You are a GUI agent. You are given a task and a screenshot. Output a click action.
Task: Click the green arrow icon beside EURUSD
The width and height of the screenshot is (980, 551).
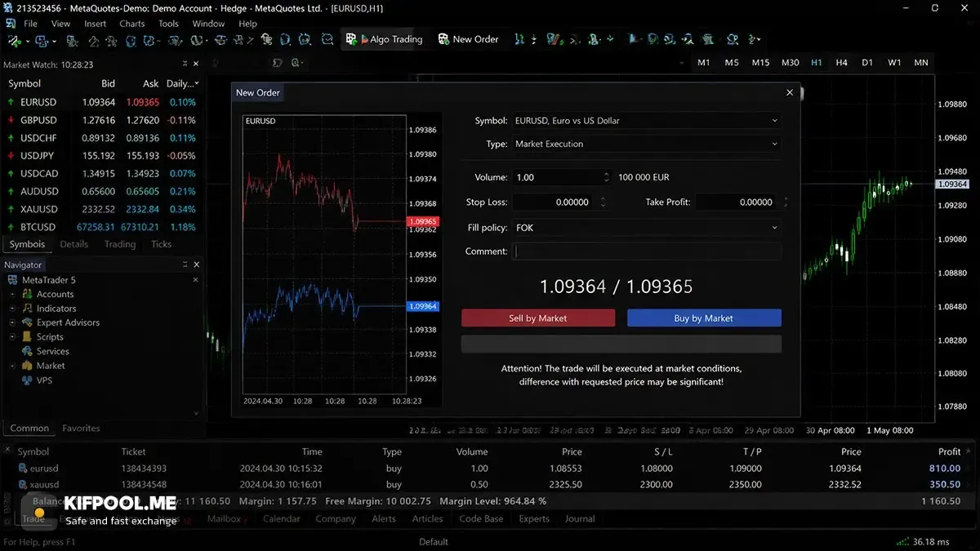pos(11,102)
